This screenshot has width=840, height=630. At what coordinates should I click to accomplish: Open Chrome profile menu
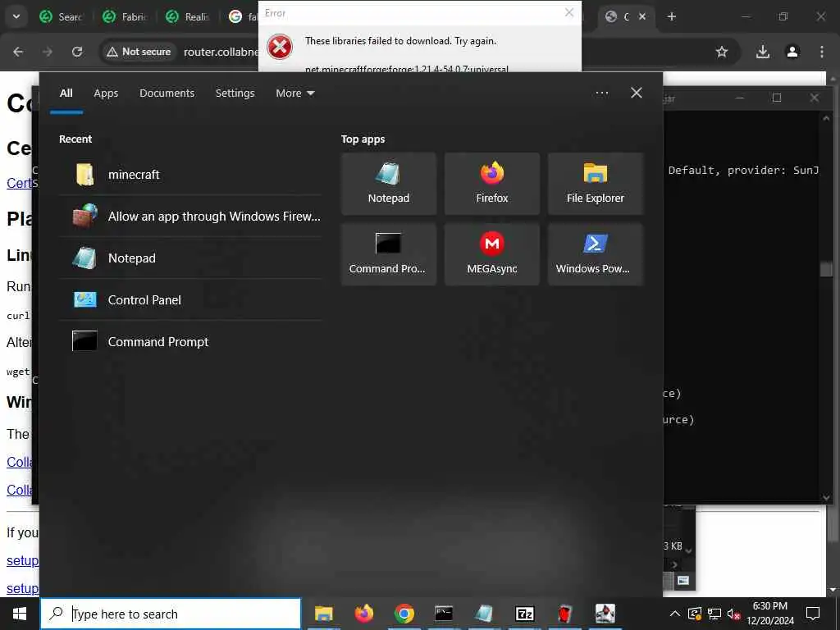(x=792, y=52)
